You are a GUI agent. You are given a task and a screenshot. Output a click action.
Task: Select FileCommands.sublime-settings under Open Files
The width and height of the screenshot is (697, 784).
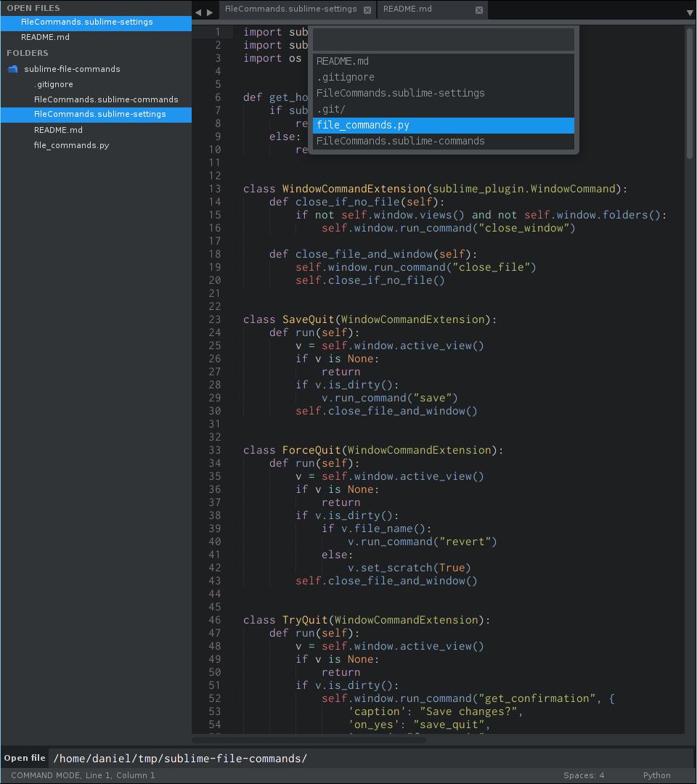coord(96,22)
